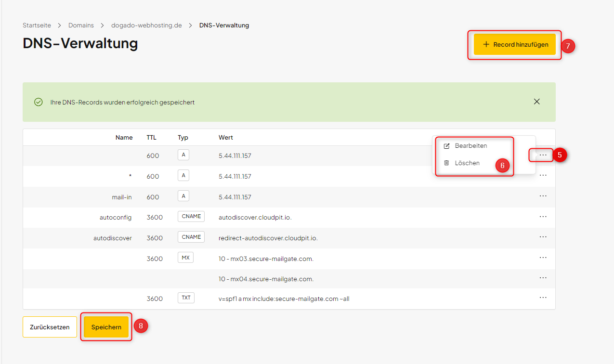Go to Startseite breadcrumb link

(37, 26)
